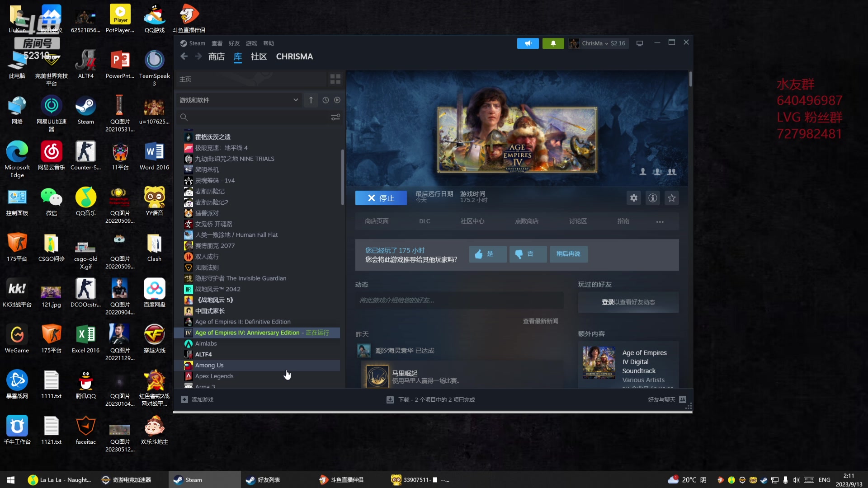
Task: Click the game details page scrollbar
Action: click(690, 79)
